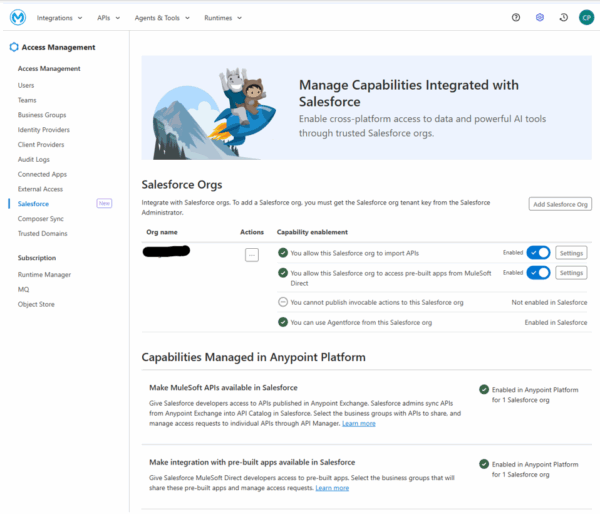Click the grey minus icon beside invocable actions
Screen dimensions: 600x514
click(283, 302)
